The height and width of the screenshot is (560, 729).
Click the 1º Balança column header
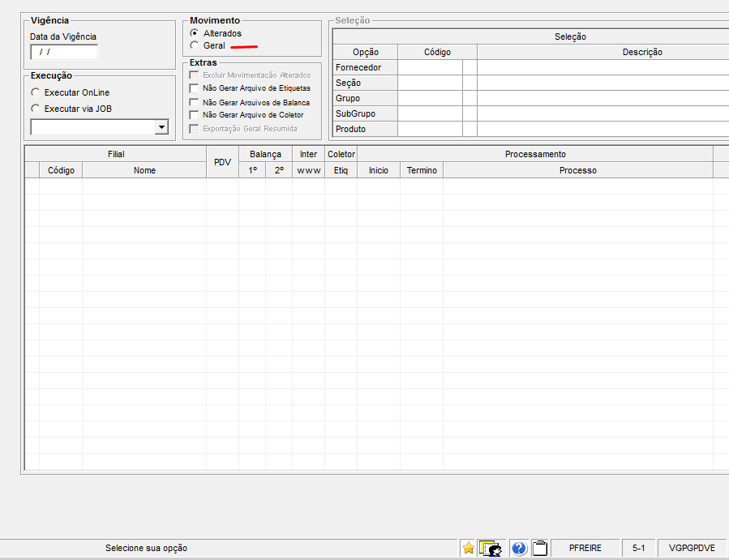coord(252,170)
